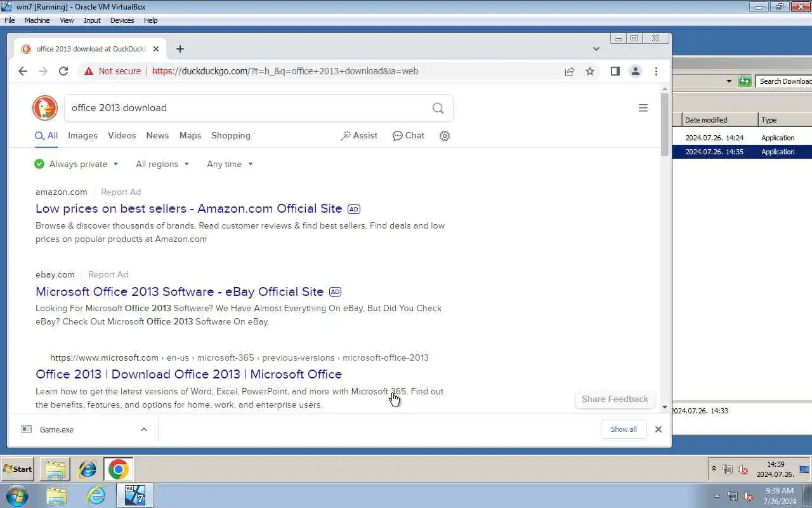812x508 pixels.
Task: Switch to Maps tab
Action: click(190, 136)
